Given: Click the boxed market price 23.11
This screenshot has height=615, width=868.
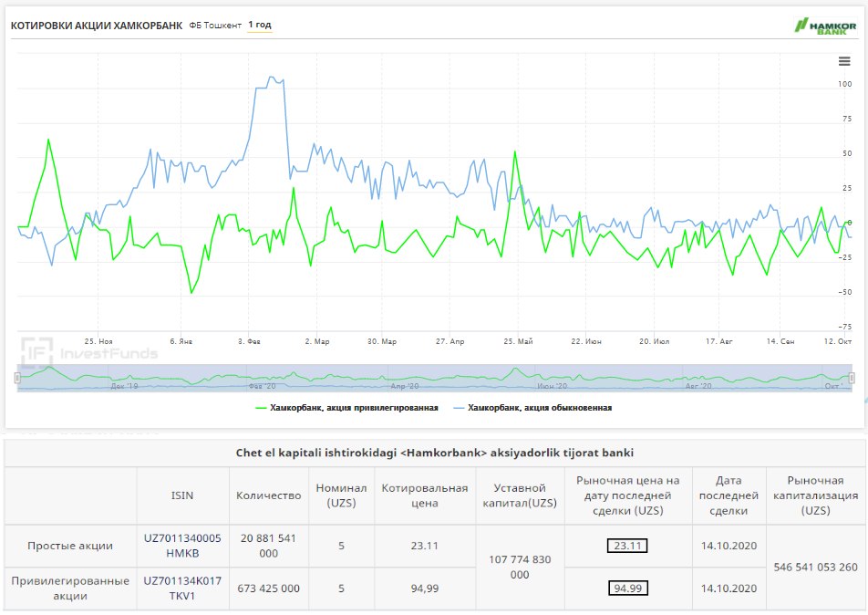Looking at the screenshot, I should [627, 546].
